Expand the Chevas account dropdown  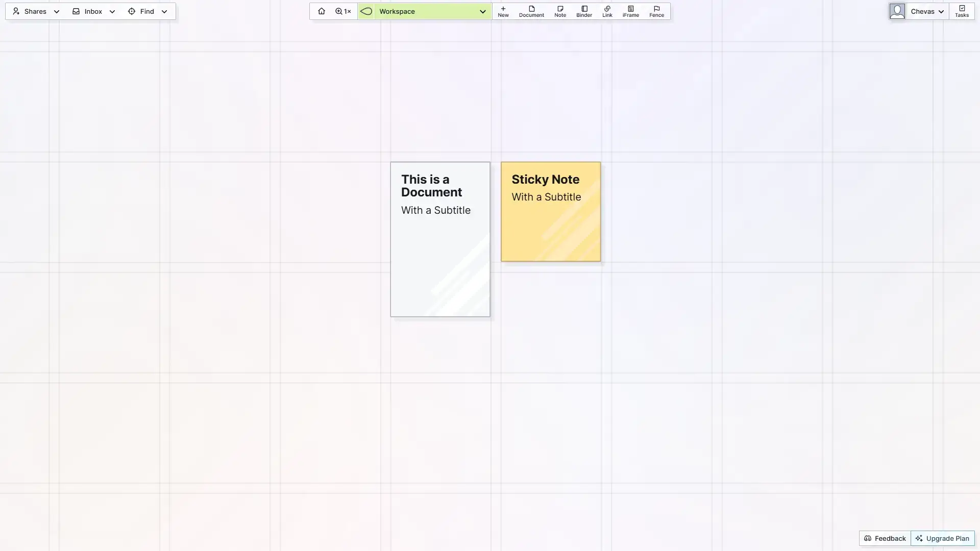tap(941, 11)
